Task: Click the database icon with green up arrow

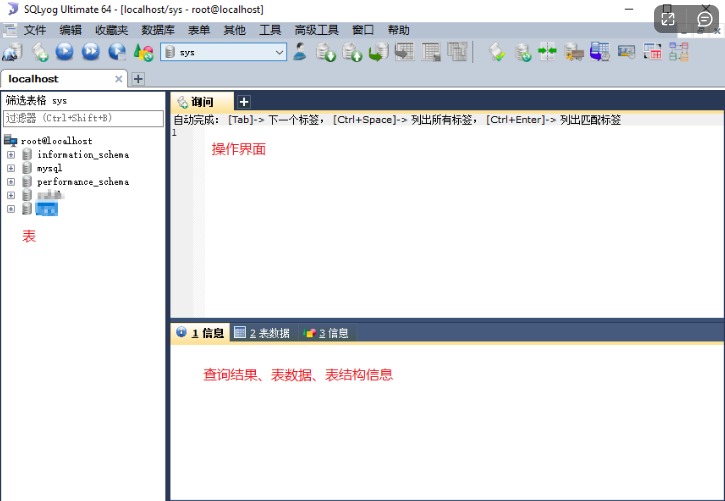Action: pyautogui.click(x=352, y=52)
